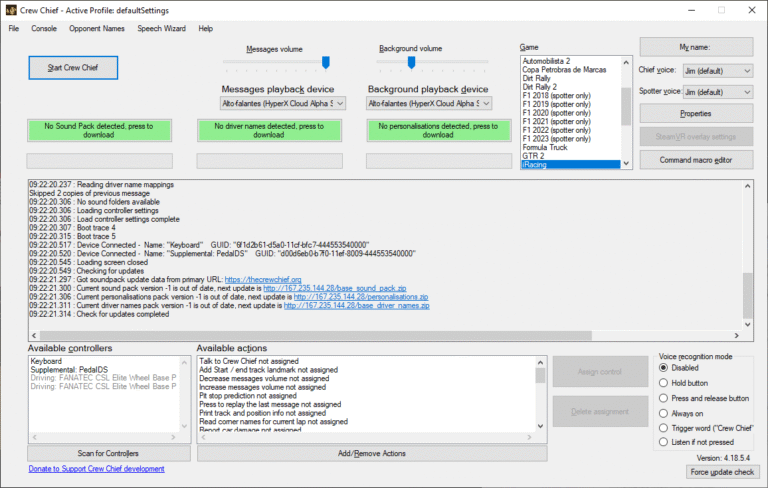Image resolution: width=768 pixels, height=488 pixels.
Task: Click the console log scroll-down arrow
Action: point(747,324)
